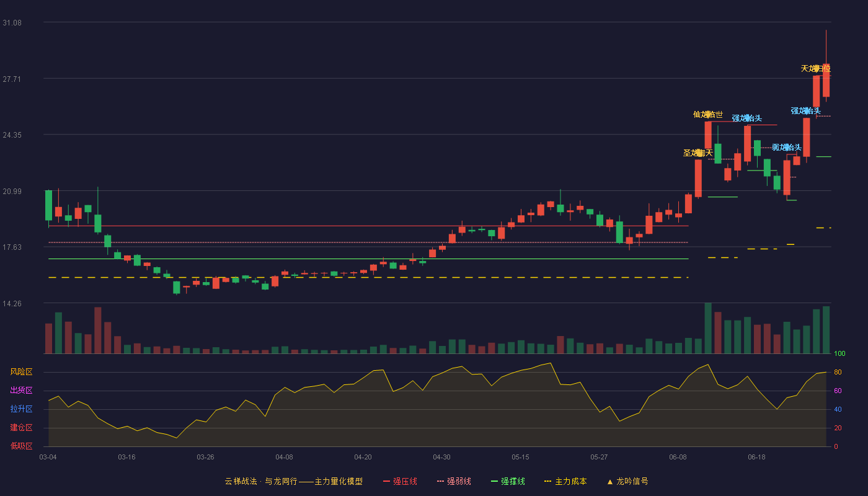Click the 出货区 zone label
This screenshot has height=496, width=868.
21,391
